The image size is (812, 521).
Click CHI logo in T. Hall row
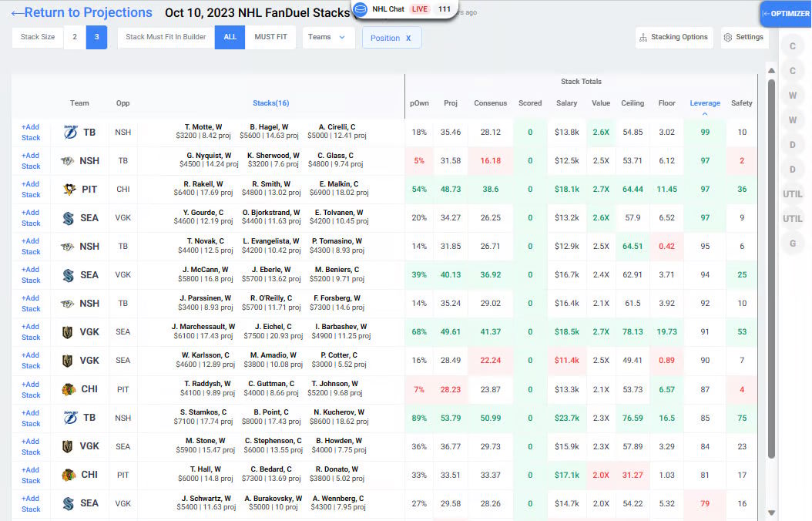pos(69,475)
